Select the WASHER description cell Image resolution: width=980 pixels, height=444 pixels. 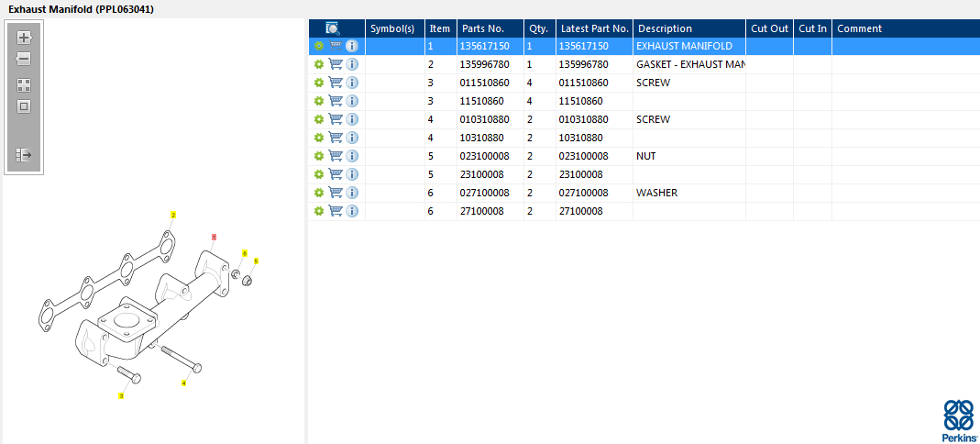coord(689,194)
